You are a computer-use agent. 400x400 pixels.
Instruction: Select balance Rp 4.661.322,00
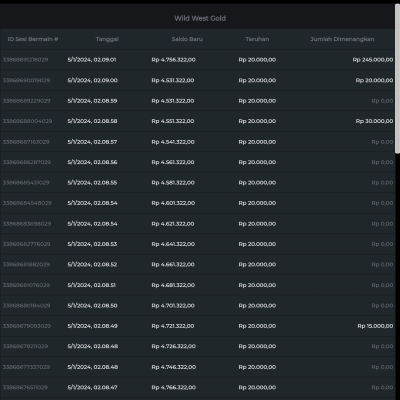(173, 264)
